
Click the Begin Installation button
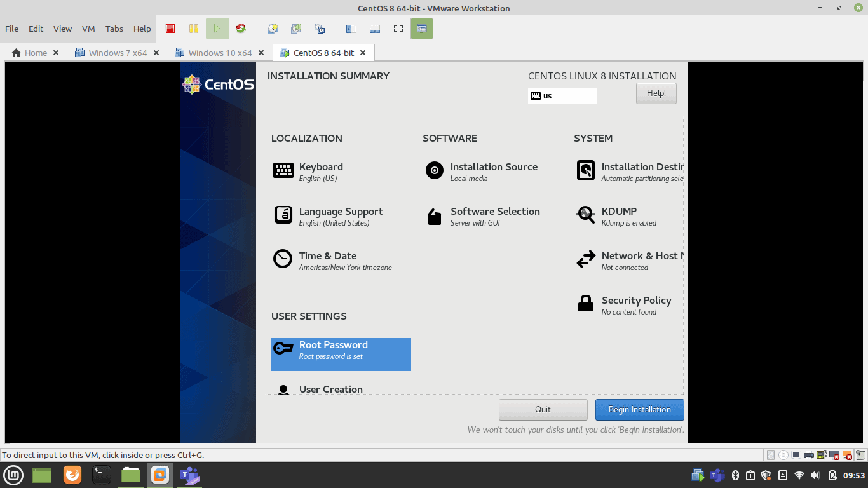[x=640, y=410]
